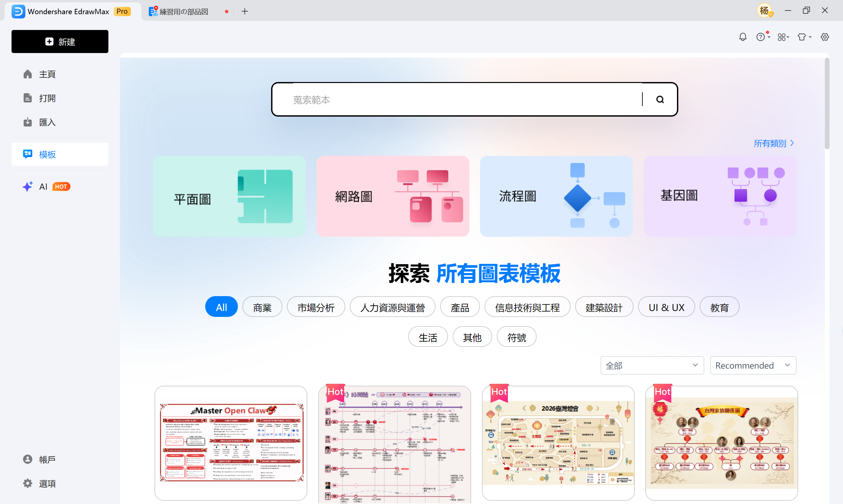Click the AI sparkle icon in sidebar
The width and height of the screenshot is (843, 504).
click(x=28, y=186)
